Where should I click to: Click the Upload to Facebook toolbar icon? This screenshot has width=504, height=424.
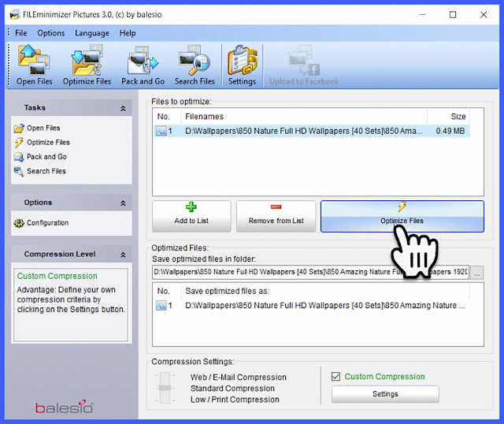[304, 65]
